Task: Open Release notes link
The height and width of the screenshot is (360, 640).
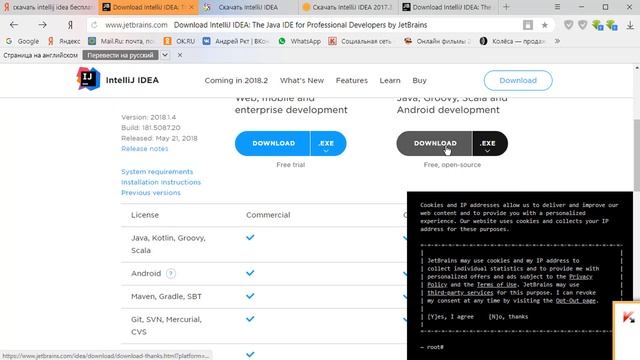Action: pos(144,149)
